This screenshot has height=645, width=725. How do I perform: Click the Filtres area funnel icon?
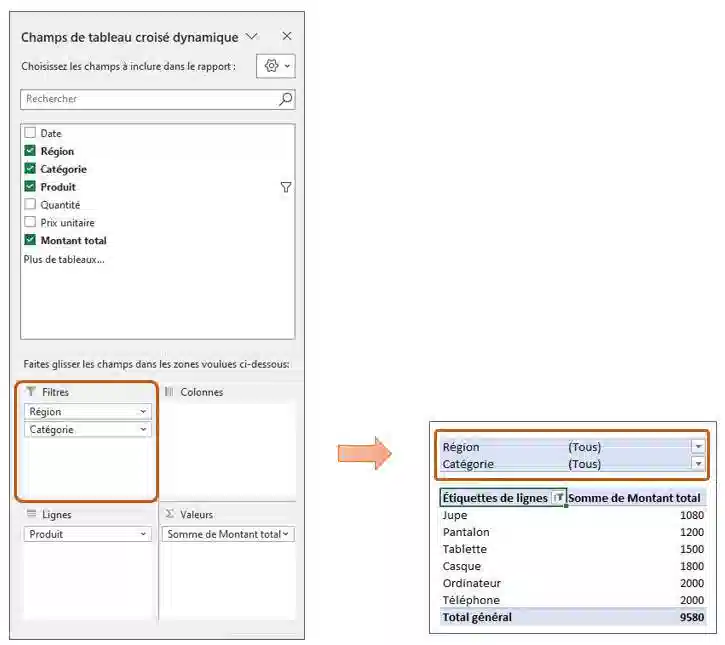point(30,392)
